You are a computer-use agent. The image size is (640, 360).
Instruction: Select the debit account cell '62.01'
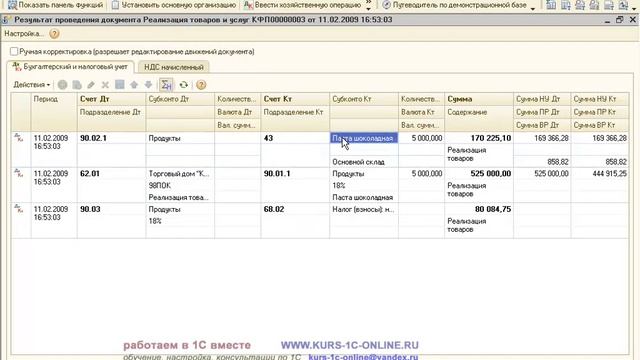[111, 174]
